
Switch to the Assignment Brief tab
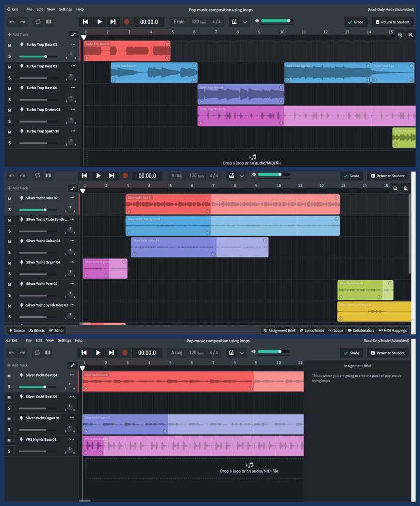pos(279,330)
